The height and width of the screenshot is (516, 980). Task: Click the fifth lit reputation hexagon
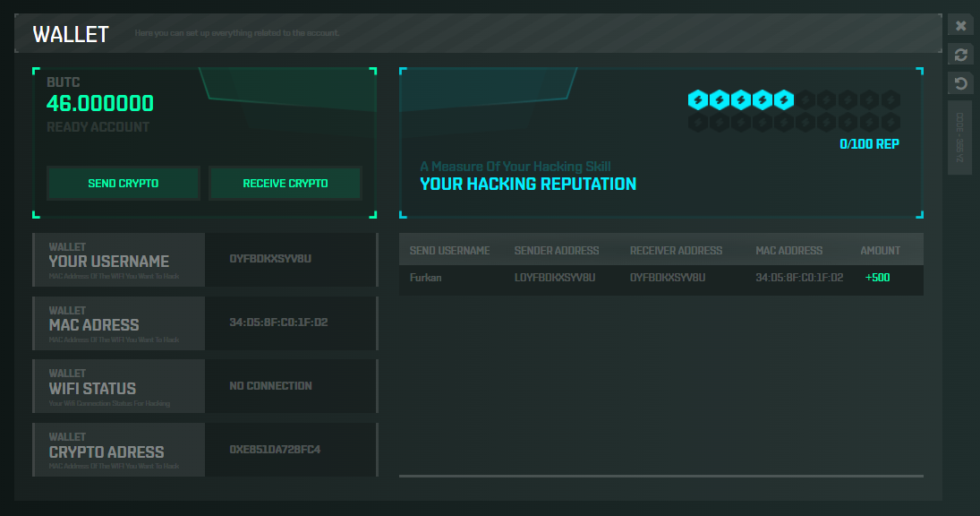(x=784, y=99)
